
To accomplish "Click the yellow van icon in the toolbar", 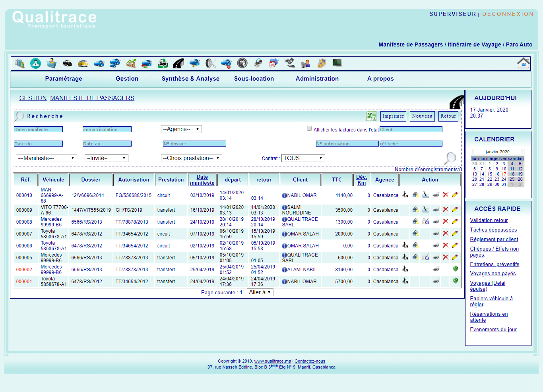I will click(x=83, y=63).
